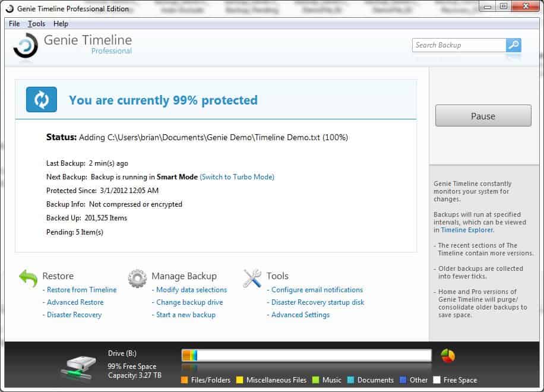Pause the running backup

[483, 116]
